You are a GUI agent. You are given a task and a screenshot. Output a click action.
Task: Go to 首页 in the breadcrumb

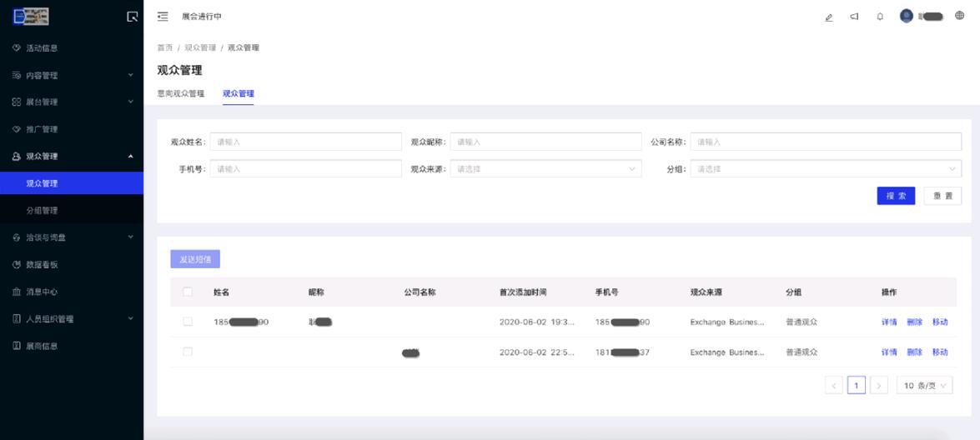pyautogui.click(x=165, y=47)
